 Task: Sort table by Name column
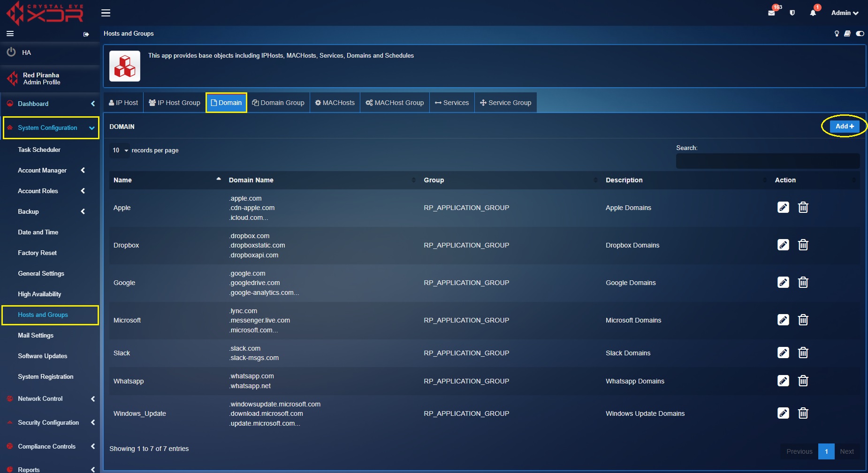167,180
